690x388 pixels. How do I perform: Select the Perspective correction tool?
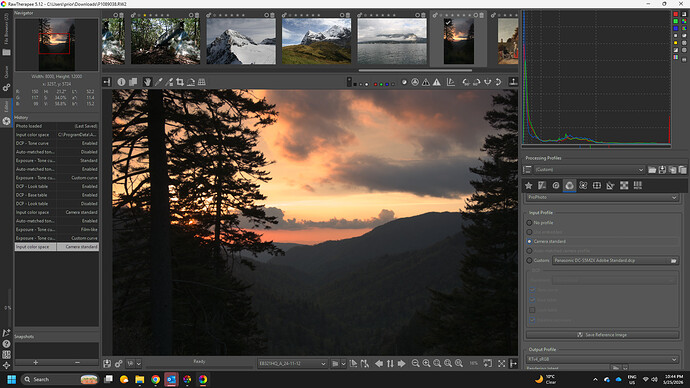202,82
